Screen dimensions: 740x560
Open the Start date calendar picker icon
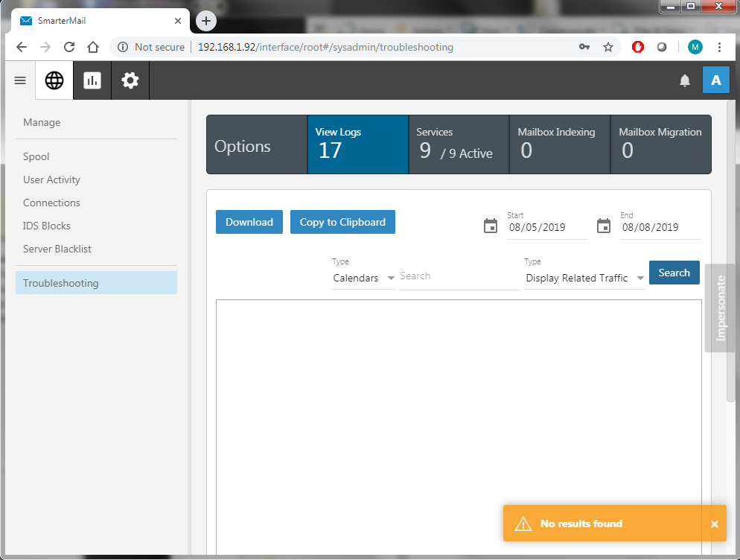tap(491, 226)
